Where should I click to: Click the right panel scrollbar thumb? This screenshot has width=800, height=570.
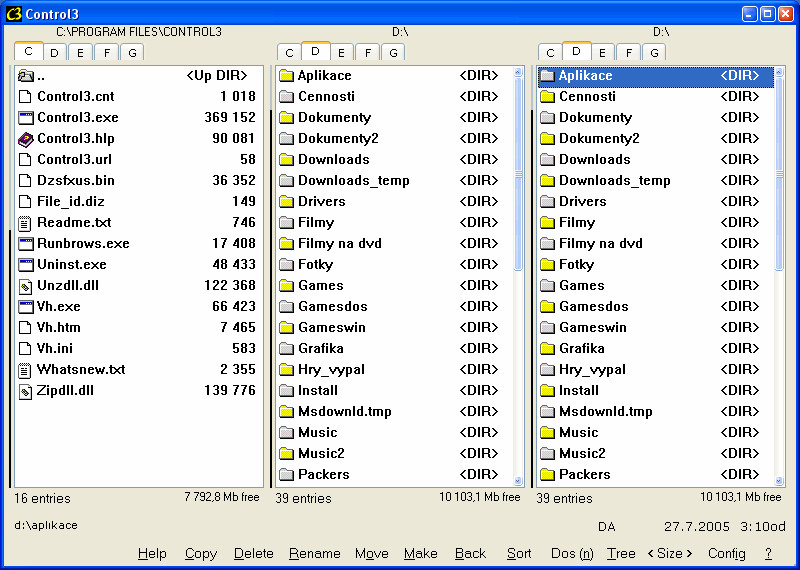779,174
